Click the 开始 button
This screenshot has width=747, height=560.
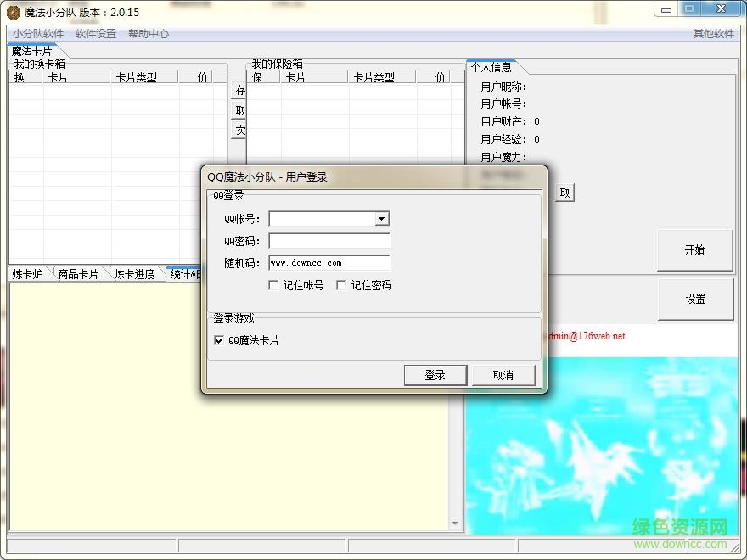[x=694, y=250]
